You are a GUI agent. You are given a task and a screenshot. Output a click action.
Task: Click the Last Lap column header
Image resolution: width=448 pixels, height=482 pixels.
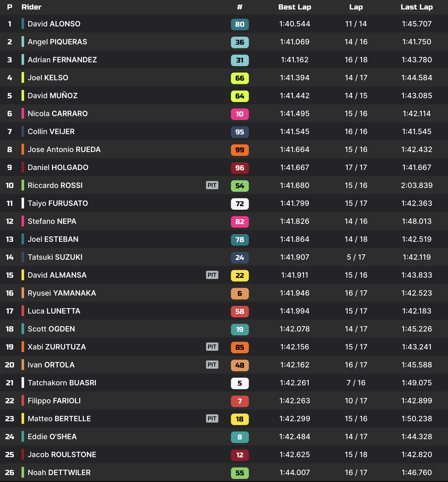(x=417, y=7)
